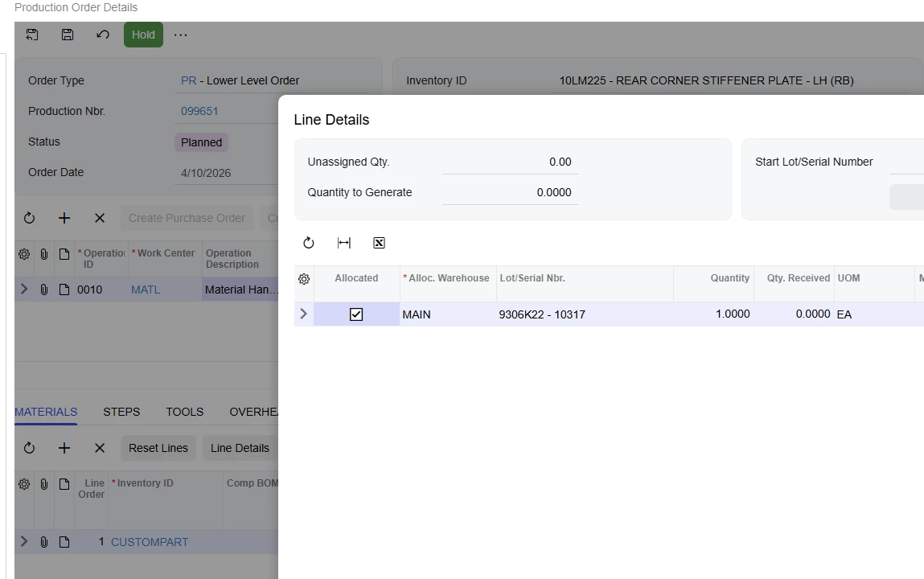Open the note for operation 0010
This screenshot has width=924, height=579.
click(x=64, y=289)
